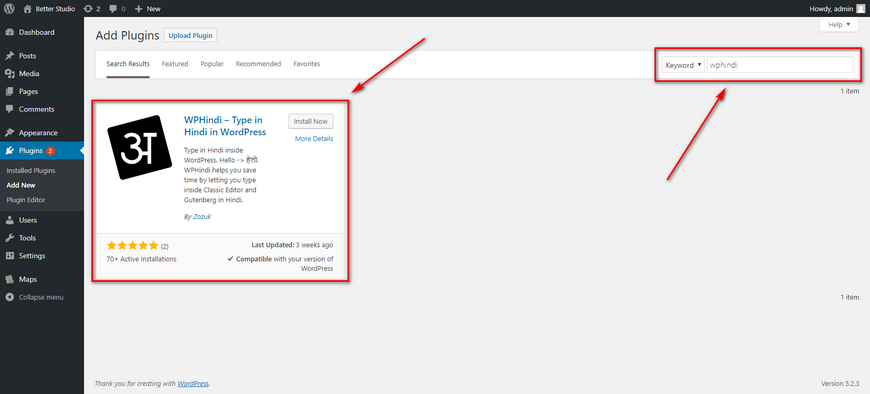Open the Keyword search type dropdown
The height and width of the screenshot is (394, 870).
(683, 65)
